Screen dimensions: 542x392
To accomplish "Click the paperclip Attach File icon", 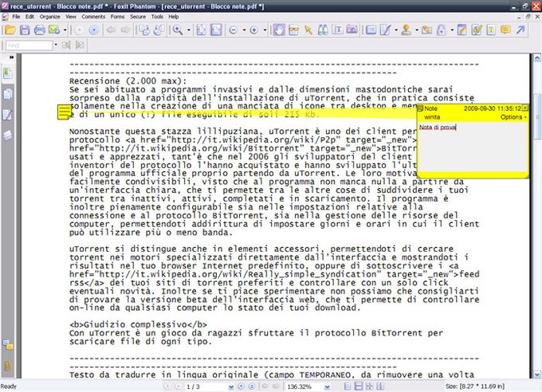I will tap(427, 30).
